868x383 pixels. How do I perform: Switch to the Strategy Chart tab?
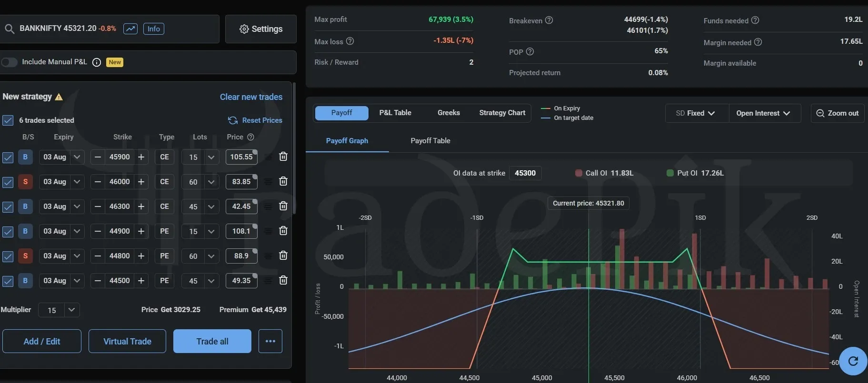pyautogui.click(x=502, y=113)
